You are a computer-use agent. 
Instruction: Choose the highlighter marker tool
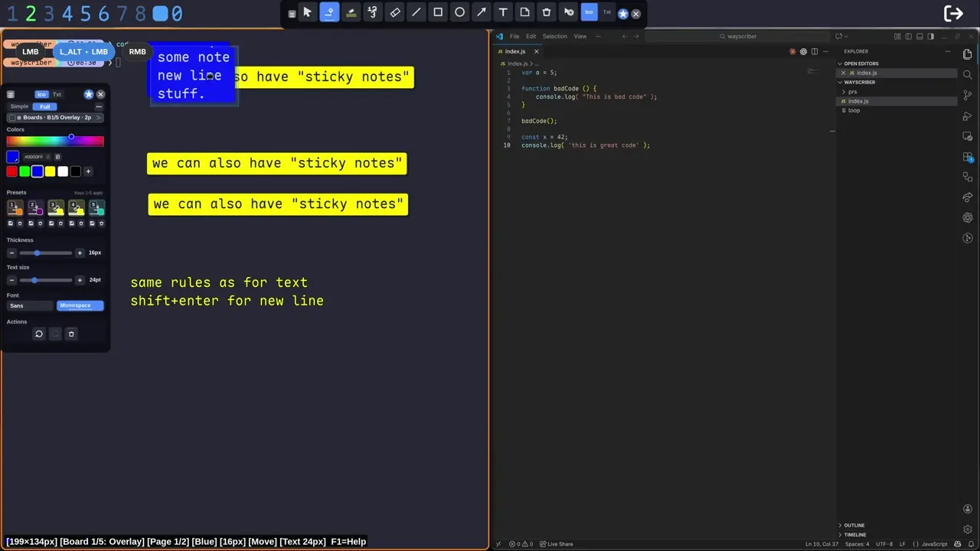pyautogui.click(x=351, y=13)
